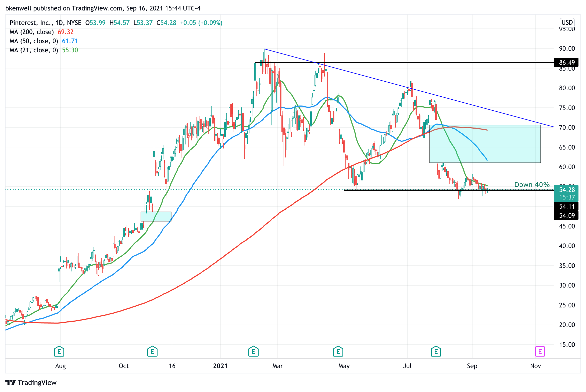Click the February earnings E marker
The image size is (586, 392).
point(253,351)
